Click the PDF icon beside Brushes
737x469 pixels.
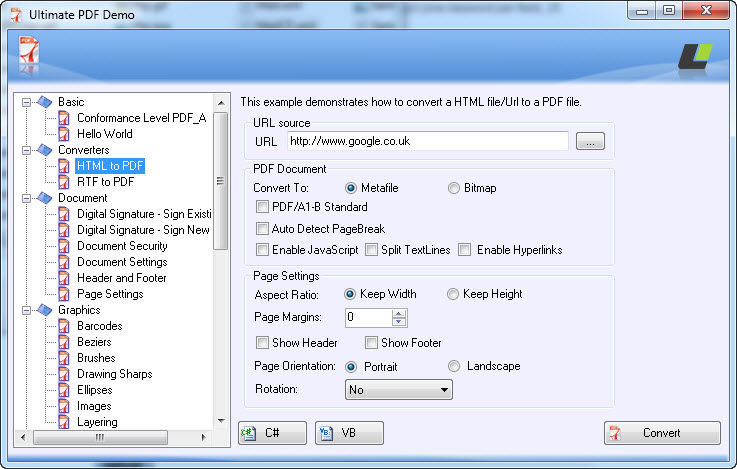click(64, 358)
